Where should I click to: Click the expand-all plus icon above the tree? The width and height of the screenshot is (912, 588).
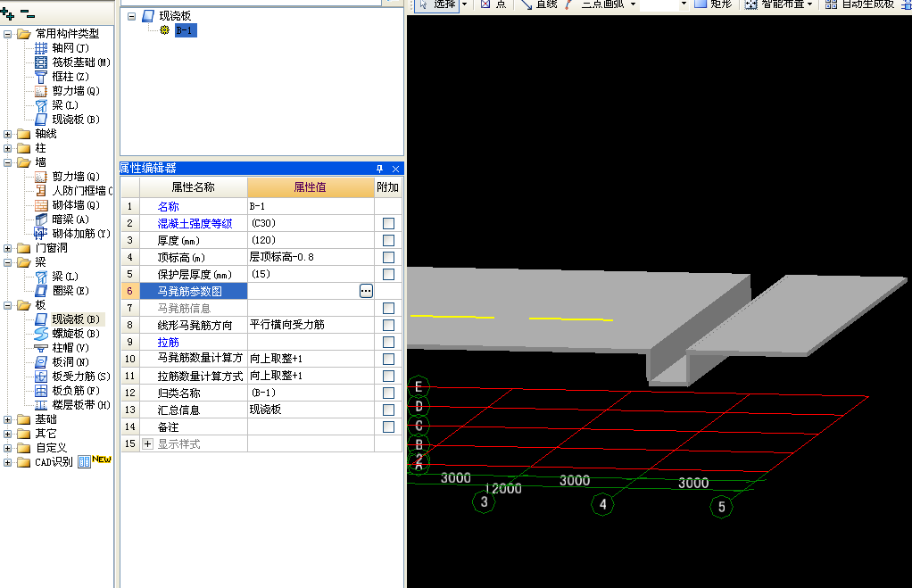point(7,12)
